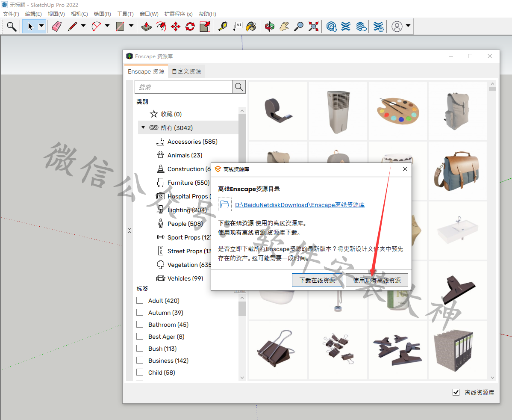The image size is (512, 420).
Task: Click the search magnifier in Enscape library
Action: click(x=239, y=87)
